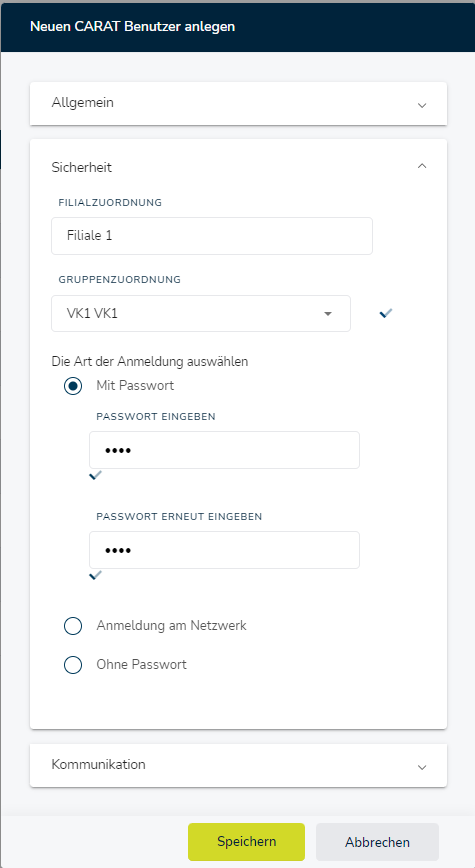Click the checkmark under Passwort eingeben field
475x868 pixels.
pos(96,475)
